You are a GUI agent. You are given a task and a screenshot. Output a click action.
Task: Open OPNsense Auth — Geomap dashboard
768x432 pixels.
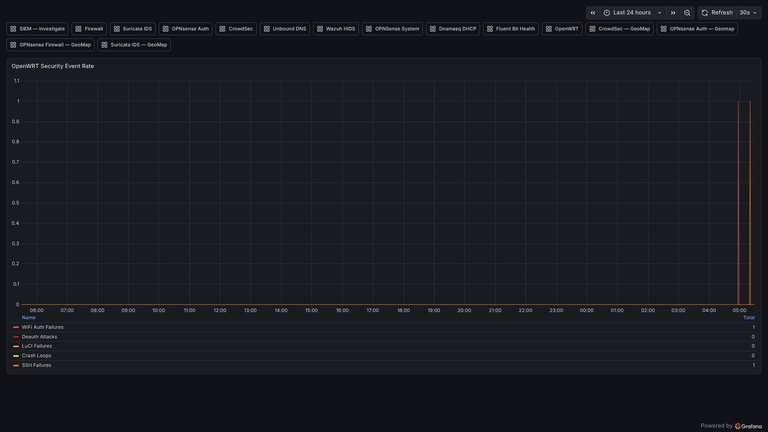click(697, 29)
